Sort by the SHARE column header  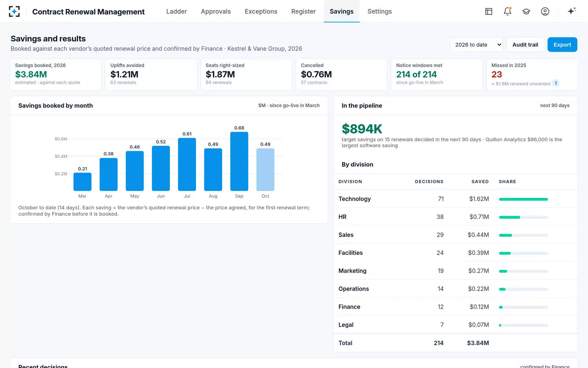pos(508,182)
